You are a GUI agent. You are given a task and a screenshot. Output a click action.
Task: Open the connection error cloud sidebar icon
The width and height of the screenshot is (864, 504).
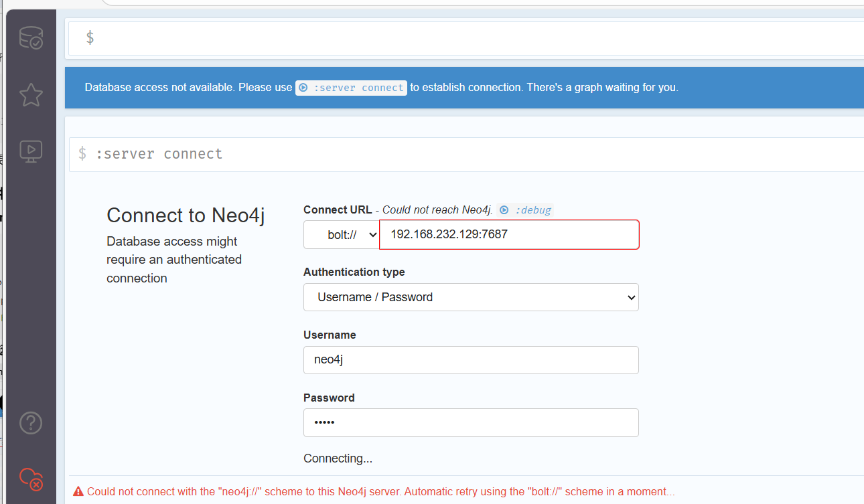tap(31, 479)
